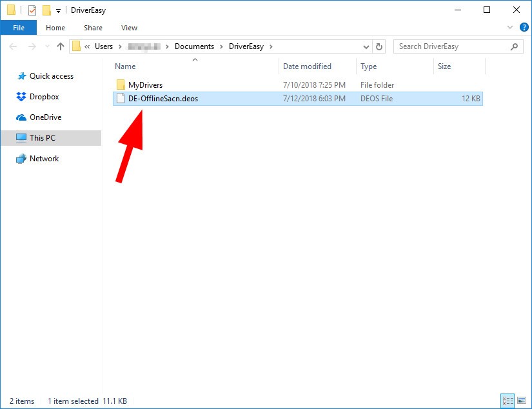Open the address bar history dropdown

(366, 47)
